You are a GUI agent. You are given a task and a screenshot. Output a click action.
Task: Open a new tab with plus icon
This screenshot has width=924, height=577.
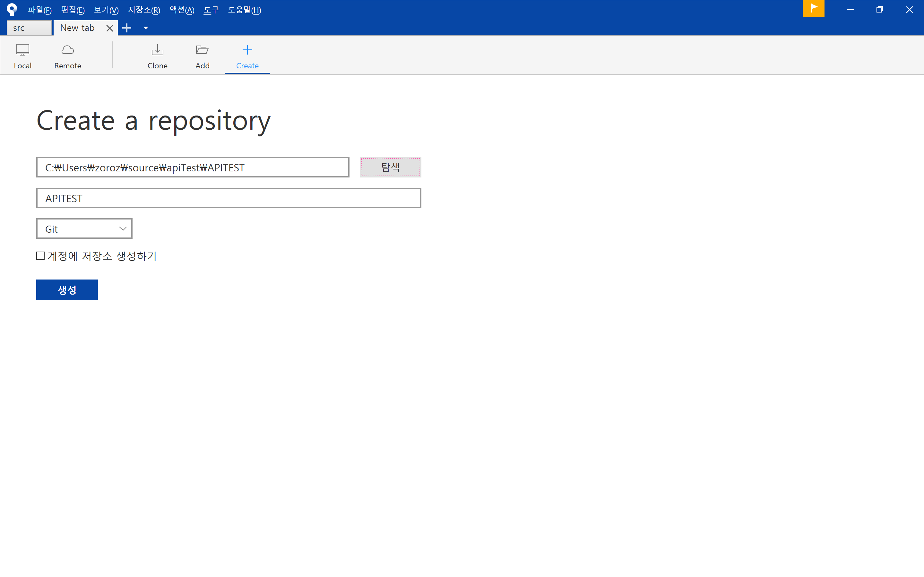(127, 28)
